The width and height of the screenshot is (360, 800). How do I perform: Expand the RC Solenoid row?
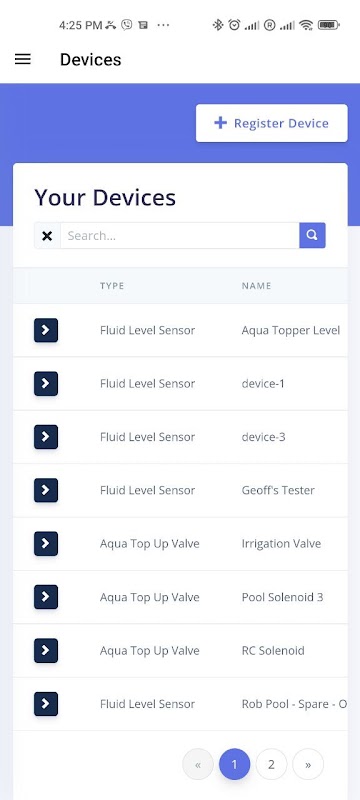(x=46, y=651)
